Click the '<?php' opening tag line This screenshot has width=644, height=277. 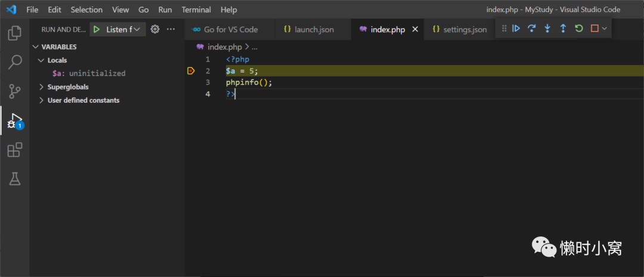[237, 59]
